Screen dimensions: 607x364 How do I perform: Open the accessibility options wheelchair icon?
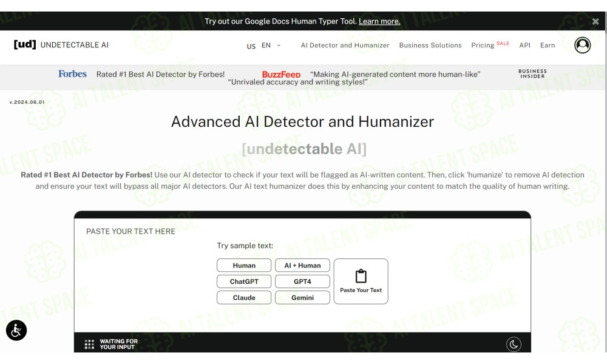[x=16, y=331]
